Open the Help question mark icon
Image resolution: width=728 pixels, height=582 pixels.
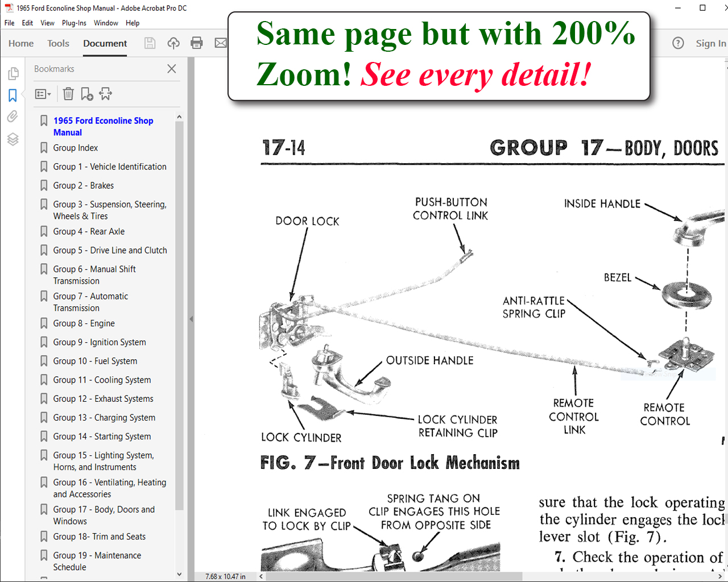click(678, 43)
